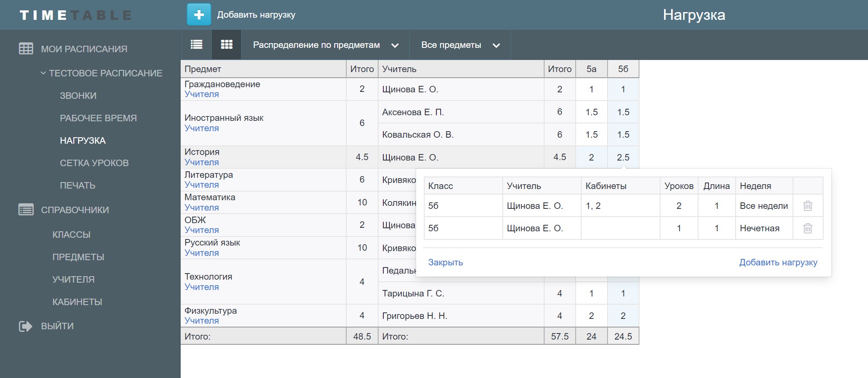The image size is (868, 378).
Task: Open Учителя link under Граждановедение
Action: (x=202, y=94)
